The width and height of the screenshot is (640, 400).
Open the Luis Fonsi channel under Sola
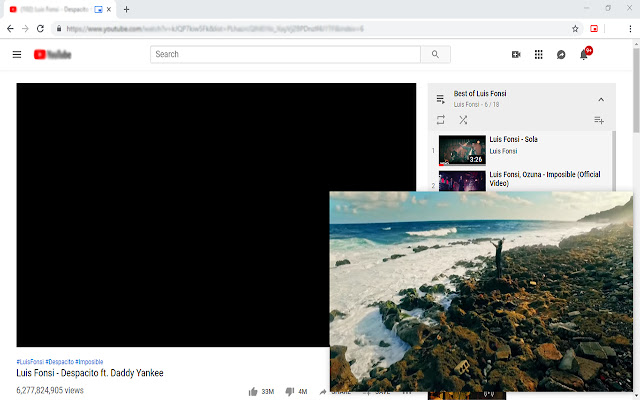tap(503, 151)
